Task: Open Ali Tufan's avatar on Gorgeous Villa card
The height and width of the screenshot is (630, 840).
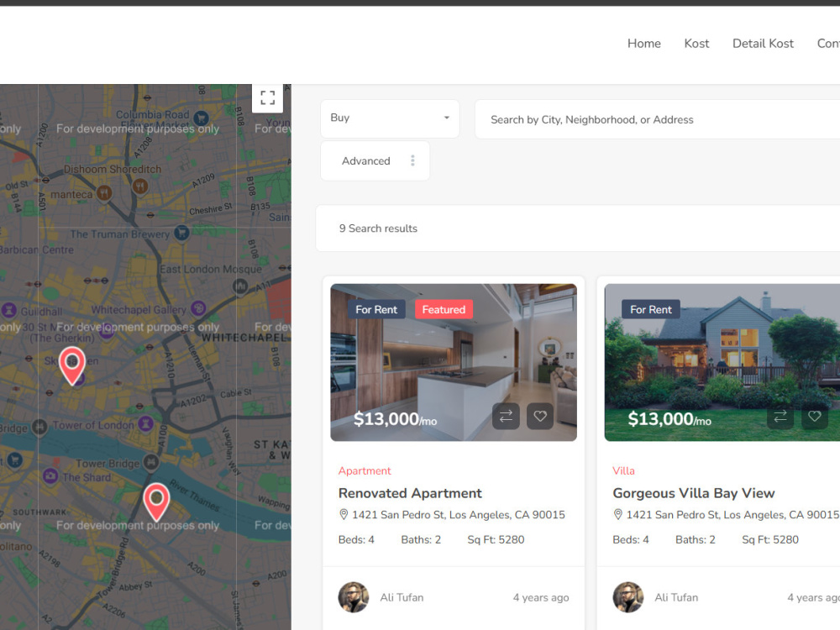Action: (x=627, y=597)
